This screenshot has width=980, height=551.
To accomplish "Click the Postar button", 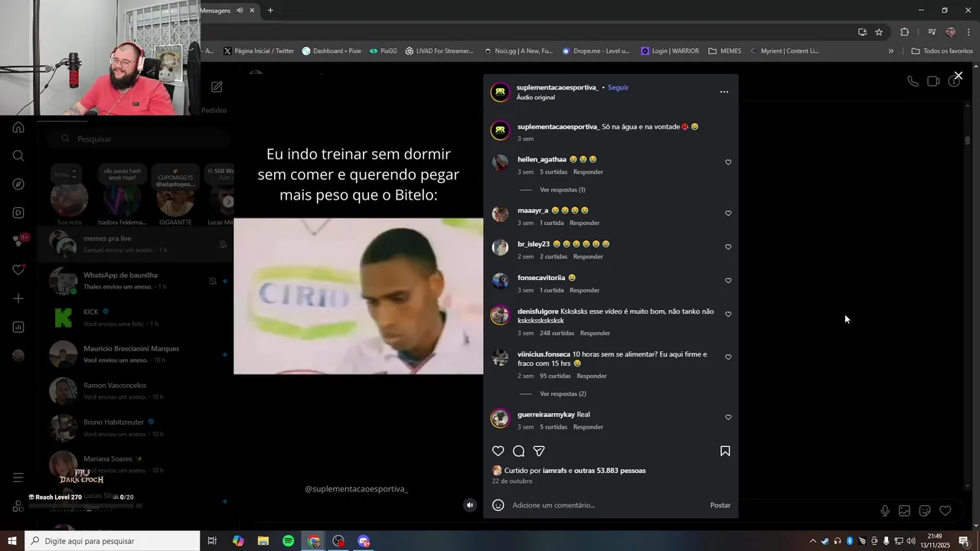I will click(x=720, y=505).
